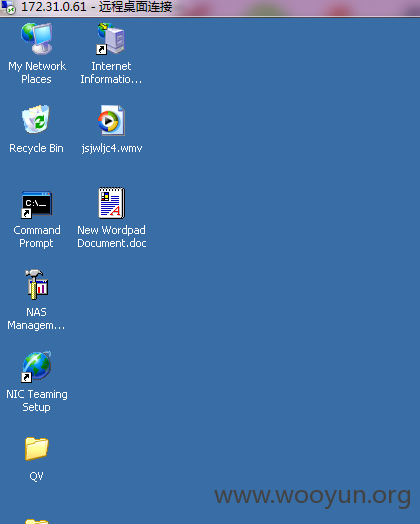Click the 'Internet Informatio...' label text
The image size is (420, 524).
[111, 73]
